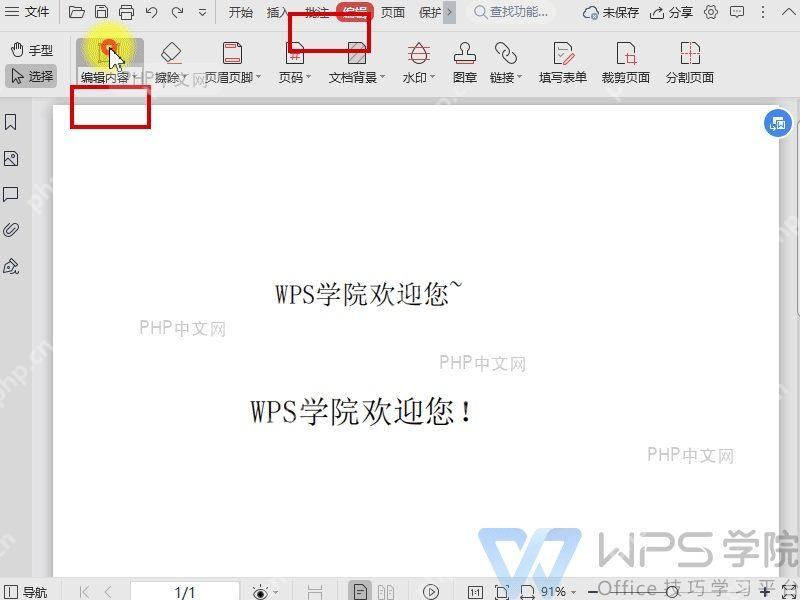Click the second line WPS学院欢迎您！

[x=361, y=411]
